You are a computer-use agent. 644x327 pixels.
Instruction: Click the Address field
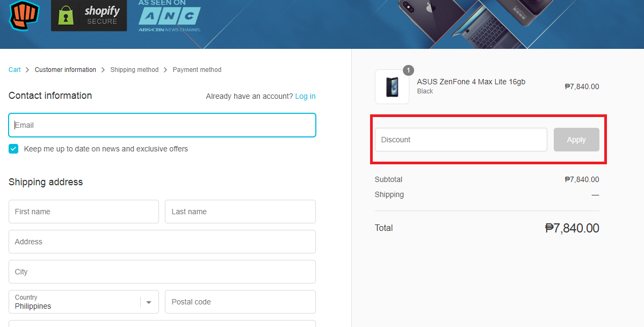(x=162, y=242)
